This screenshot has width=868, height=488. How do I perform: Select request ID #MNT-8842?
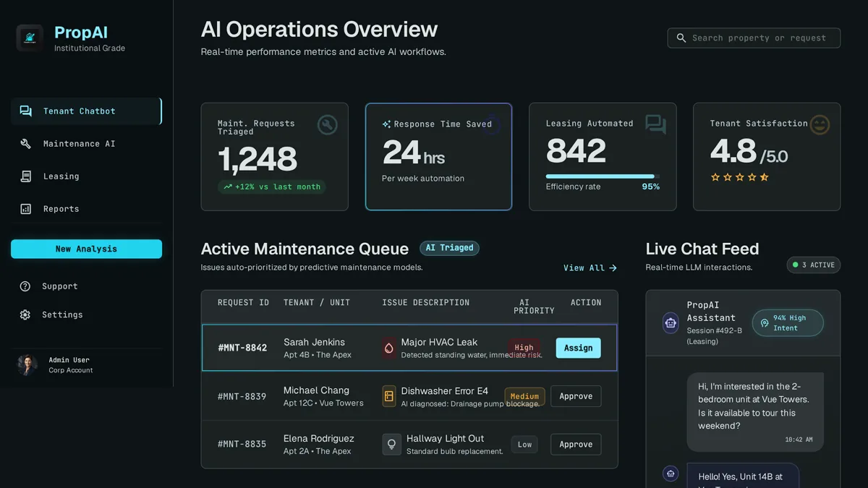tap(242, 348)
